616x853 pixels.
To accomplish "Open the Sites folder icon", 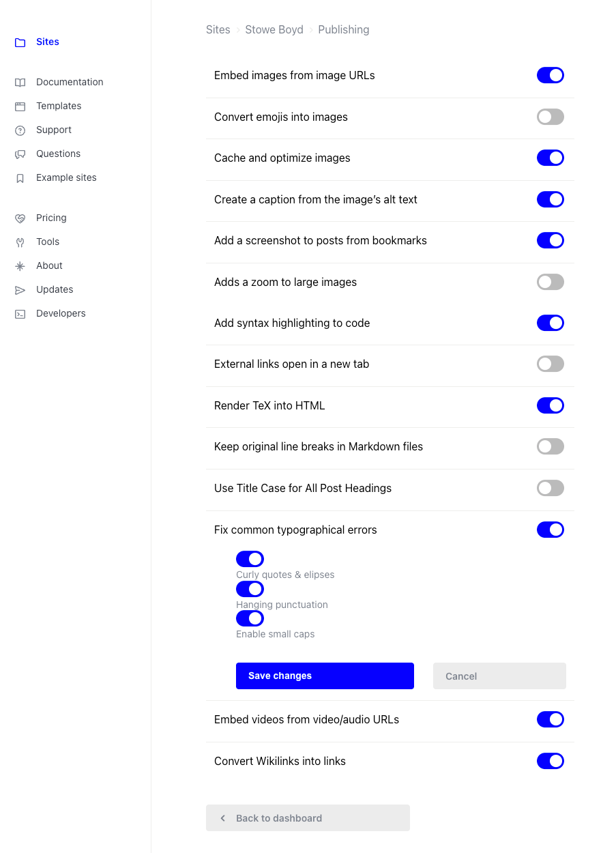I will pyautogui.click(x=20, y=42).
